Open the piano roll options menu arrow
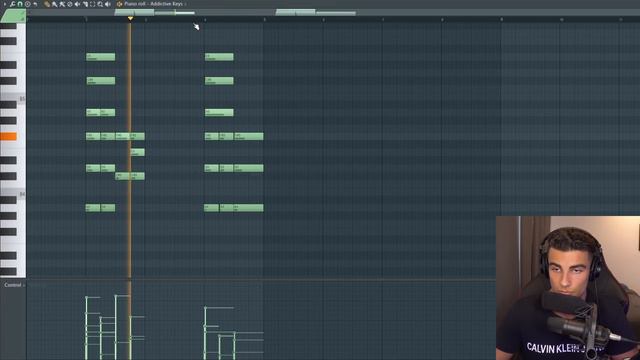The width and height of the screenshot is (640, 360). 5,4
